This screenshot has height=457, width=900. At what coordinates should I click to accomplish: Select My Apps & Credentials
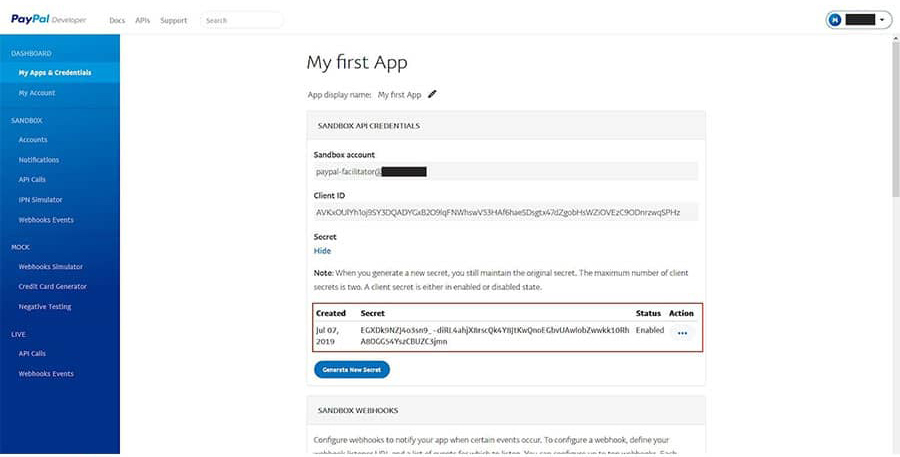[x=55, y=73]
